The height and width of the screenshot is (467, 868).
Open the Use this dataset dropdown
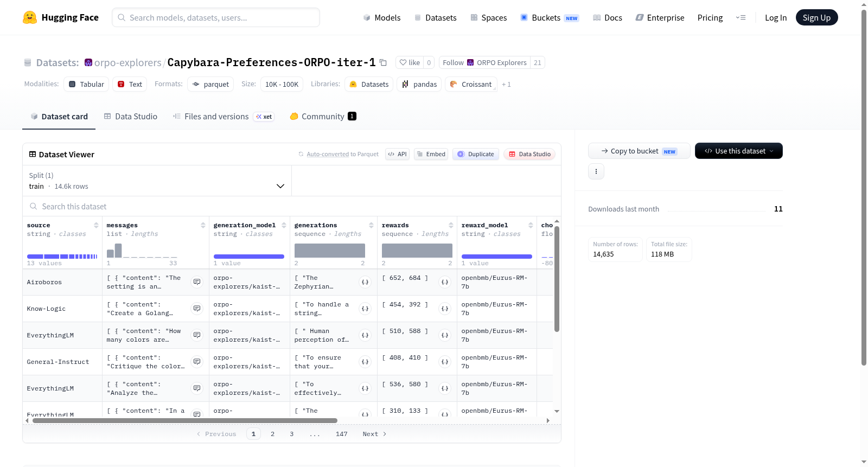click(x=738, y=151)
